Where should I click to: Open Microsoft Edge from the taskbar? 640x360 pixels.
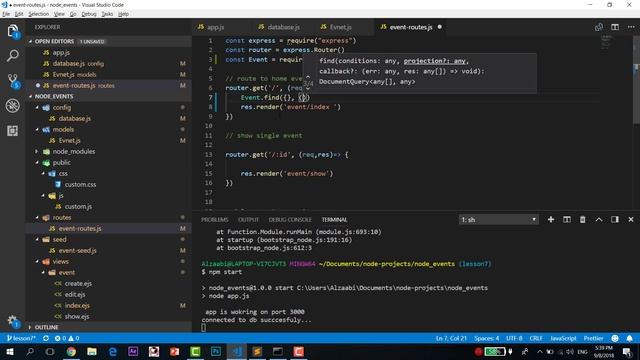(113, 351)
